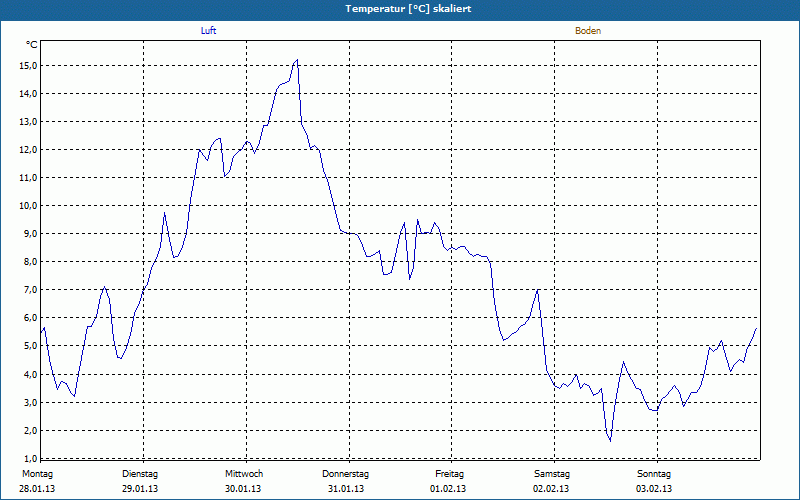Click the 'Luft' legend label
Viewport: 800px width, 500px height.
(208, 31)
